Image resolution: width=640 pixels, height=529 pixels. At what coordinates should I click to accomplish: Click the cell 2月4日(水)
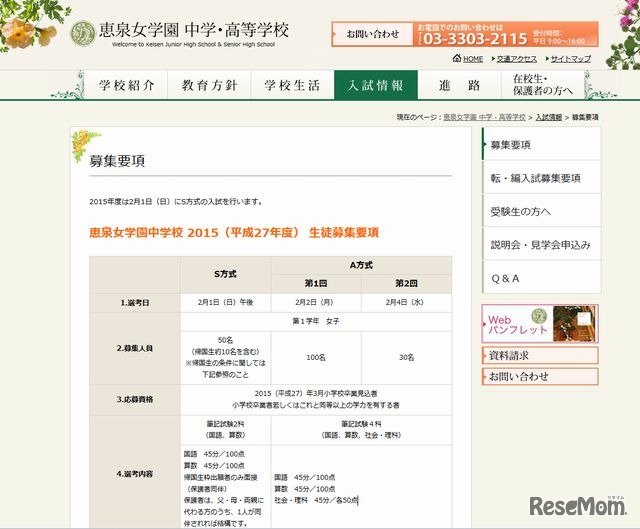pyautogui.click(x=407, y=302)
